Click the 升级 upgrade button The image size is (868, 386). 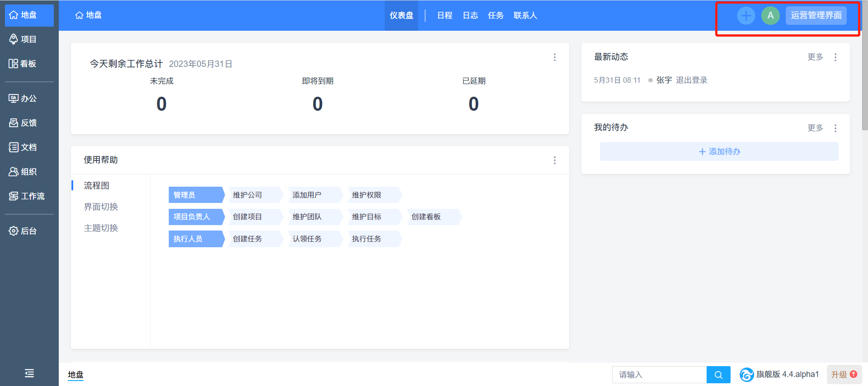click(844, 375)
